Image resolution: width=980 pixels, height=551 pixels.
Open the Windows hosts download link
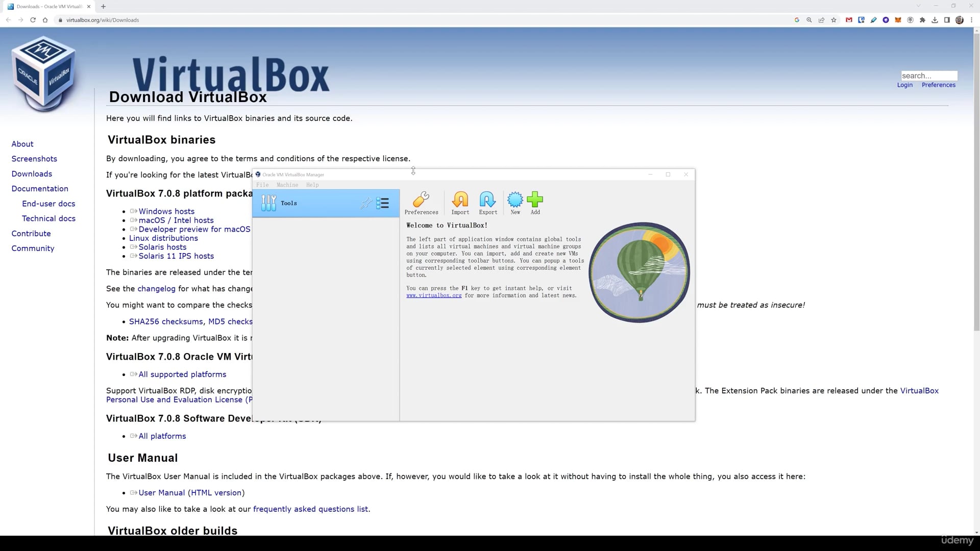pyautogui.click(x=166, y=211)
